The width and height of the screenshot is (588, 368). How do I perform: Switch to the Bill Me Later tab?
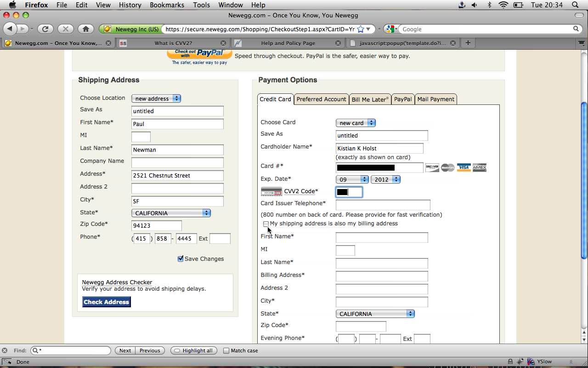(x=370, y=99)
